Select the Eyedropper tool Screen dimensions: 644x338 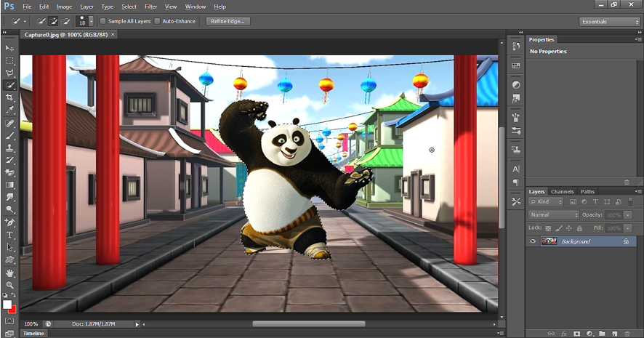click(9, 110)
